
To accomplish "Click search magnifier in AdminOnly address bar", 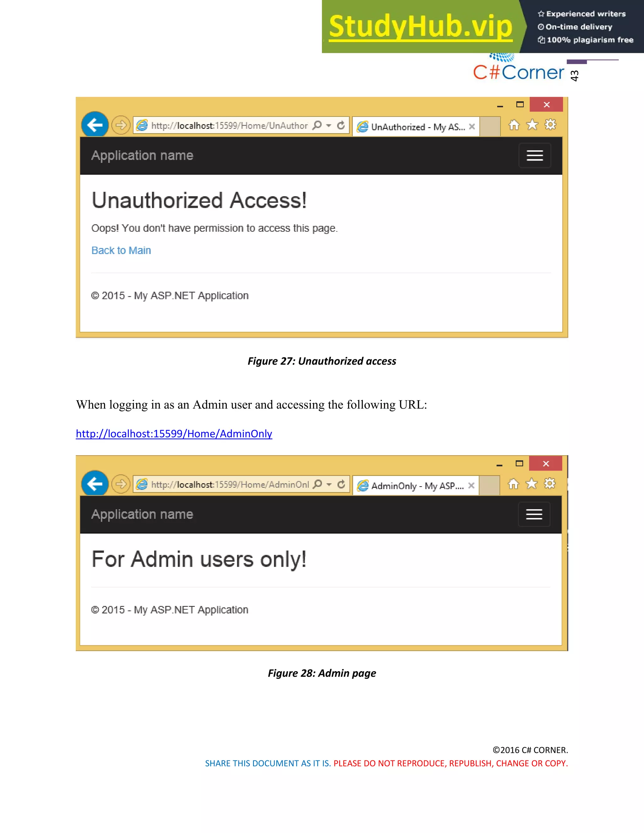I will [x=317, y=484].
